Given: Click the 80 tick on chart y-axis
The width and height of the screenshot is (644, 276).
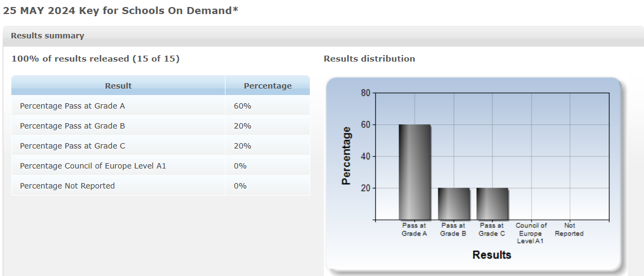Looking at the screenshot, I should pyautogui.click(x=366, y=93).
